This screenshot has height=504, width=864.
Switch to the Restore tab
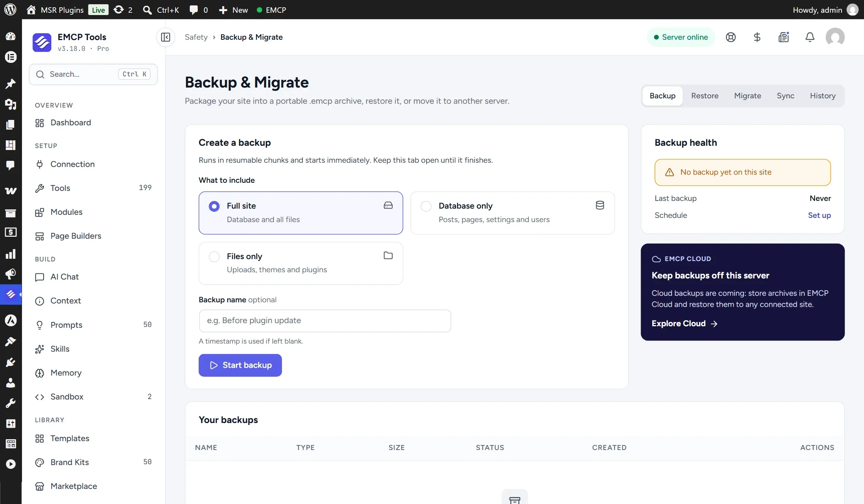pos(705,96)
